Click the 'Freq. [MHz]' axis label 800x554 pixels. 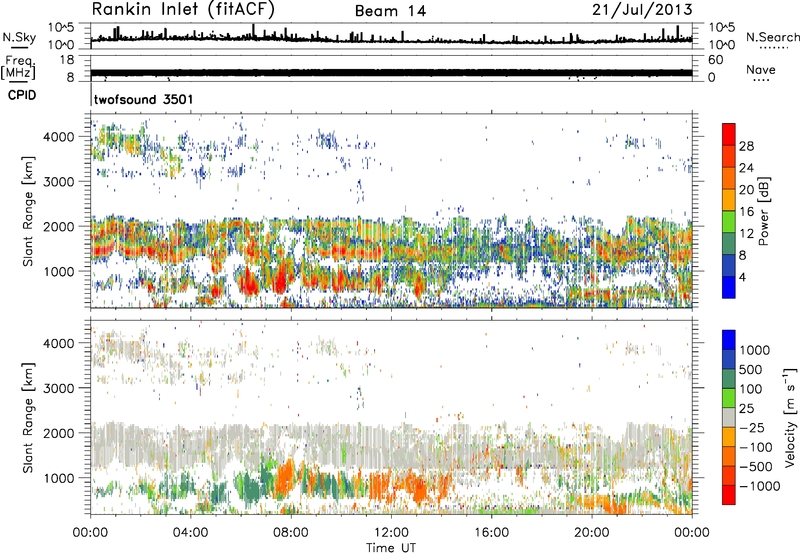(19, 68)
